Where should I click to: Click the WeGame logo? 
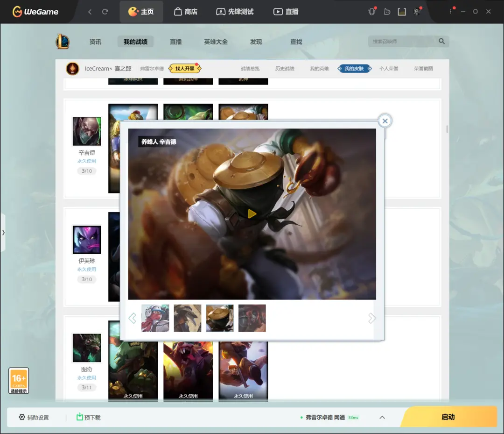(x=35, y=12)
